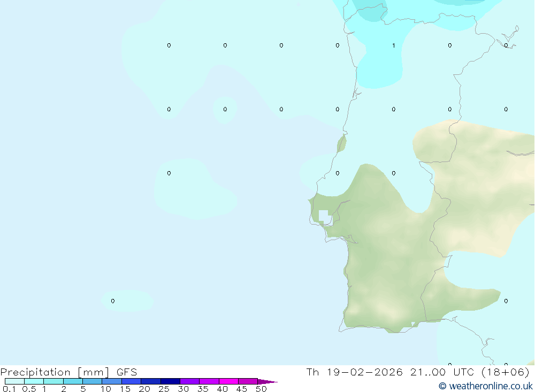The width and height of the screenshot is (535, 392).
Task: Select legend scale label "20"
Action: [x=144, y=389]
